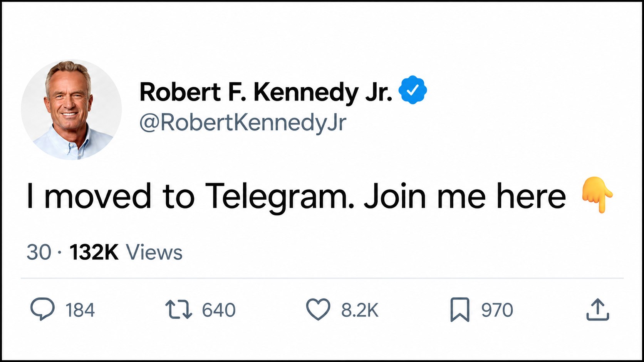Click the reply speech bubble icon
This screenshot has width=644, height=362.
[x=42, y=309]
